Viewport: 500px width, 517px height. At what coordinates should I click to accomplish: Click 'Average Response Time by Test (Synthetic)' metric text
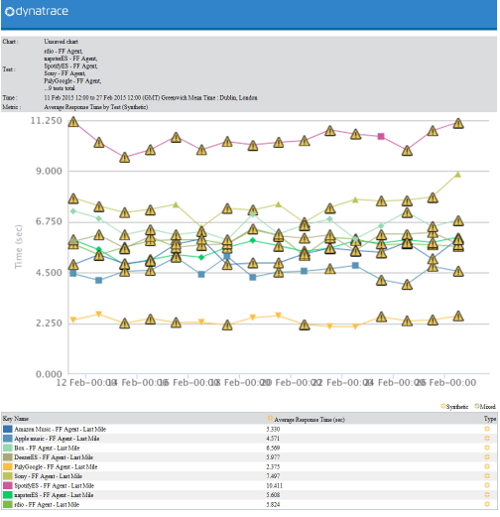tap(96, 107)
